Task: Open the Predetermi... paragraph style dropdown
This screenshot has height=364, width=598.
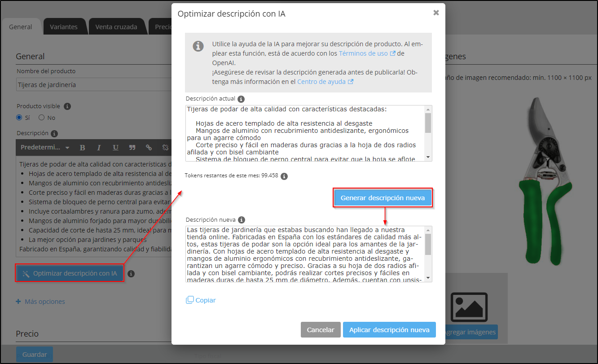Action: coord(44,147)
